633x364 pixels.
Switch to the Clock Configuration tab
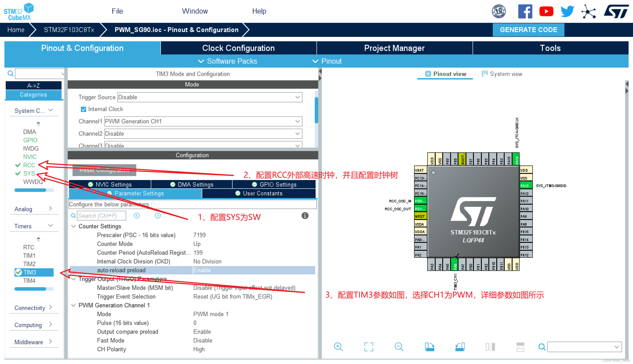(238, 48)
